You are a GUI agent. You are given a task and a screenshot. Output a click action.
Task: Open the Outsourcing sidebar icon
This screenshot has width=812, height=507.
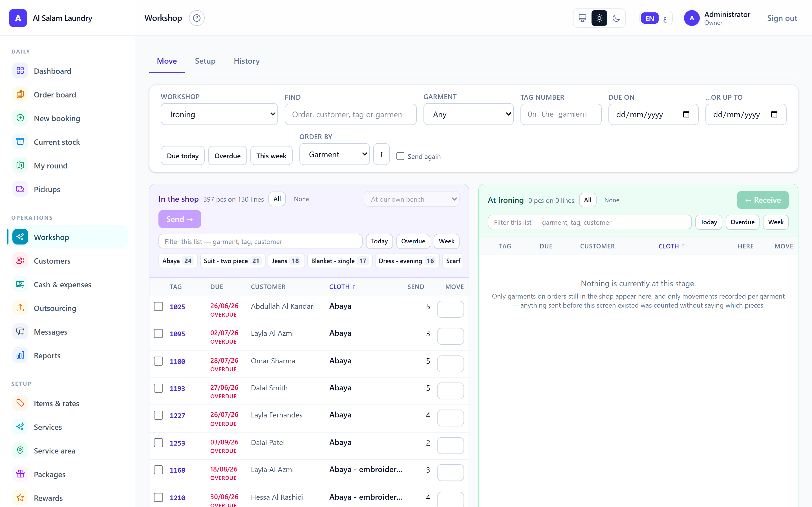tap(20, 308)
